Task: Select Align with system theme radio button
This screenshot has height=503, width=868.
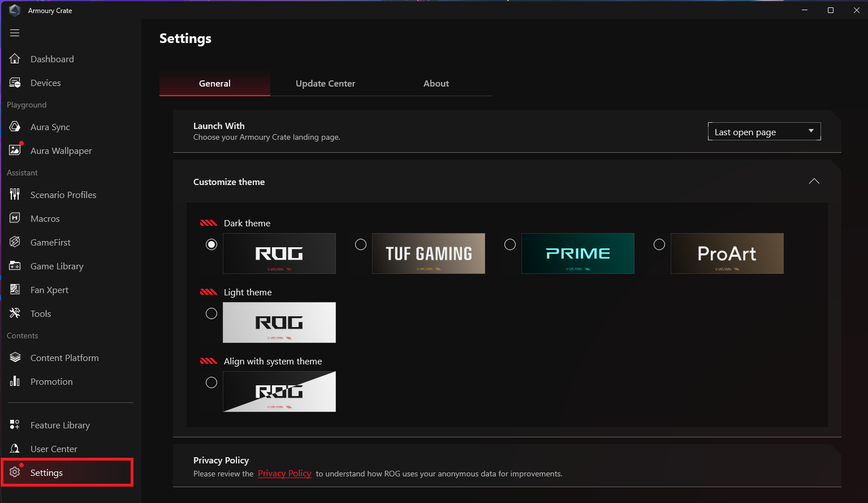Action: point(211,382)
